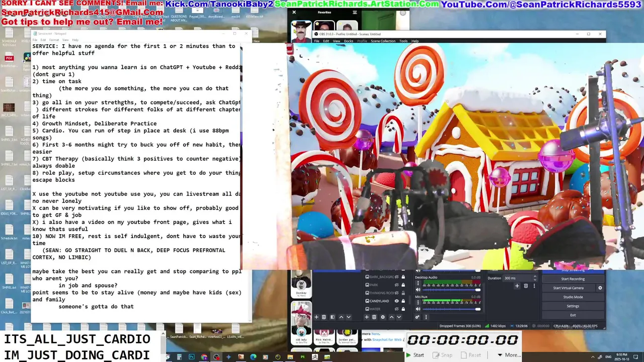Click the Studio Mode button

[x=573, y=297]
